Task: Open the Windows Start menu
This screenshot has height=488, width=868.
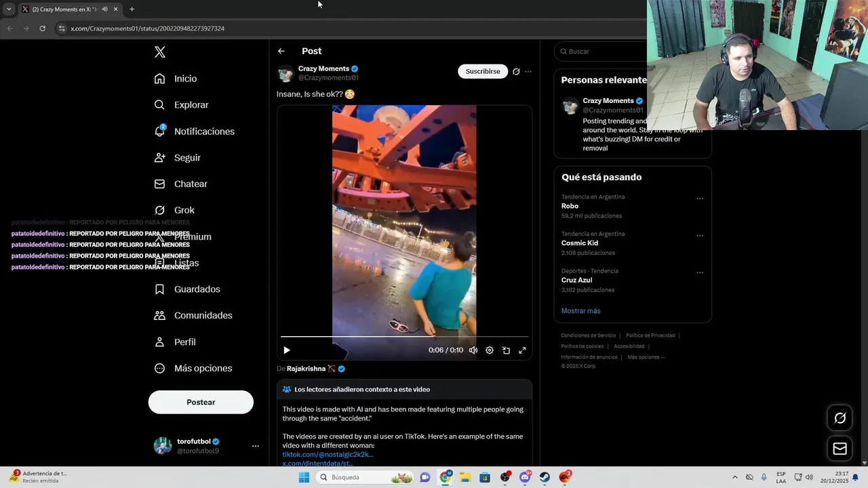Action: point(304,477)
